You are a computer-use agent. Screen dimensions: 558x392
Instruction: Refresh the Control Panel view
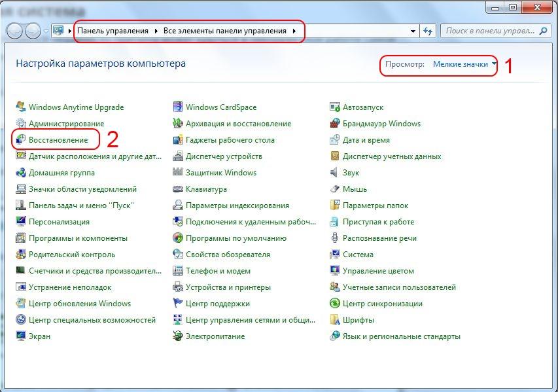pos(428,31)
